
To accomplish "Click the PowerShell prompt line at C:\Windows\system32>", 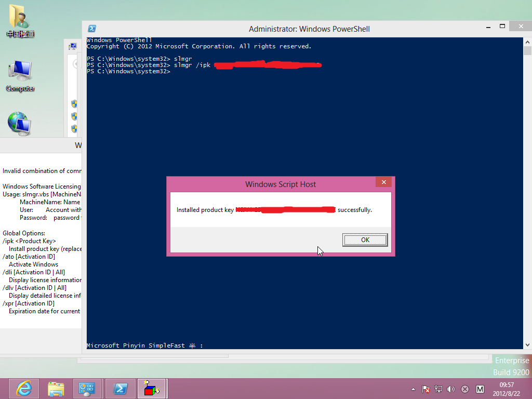I will (x=129, y=72).
